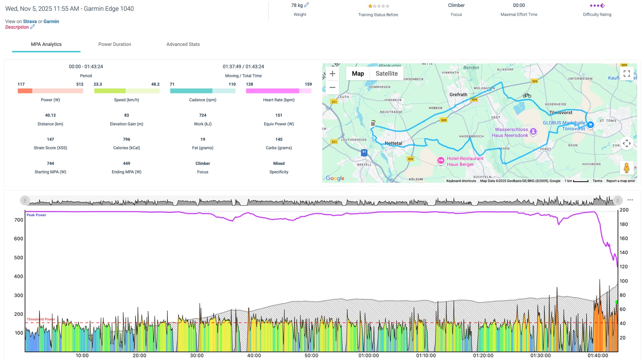The width and height of the screenshot is (644, 361).
Task: Open the Power Duration tab
Action: click(114, 44)
